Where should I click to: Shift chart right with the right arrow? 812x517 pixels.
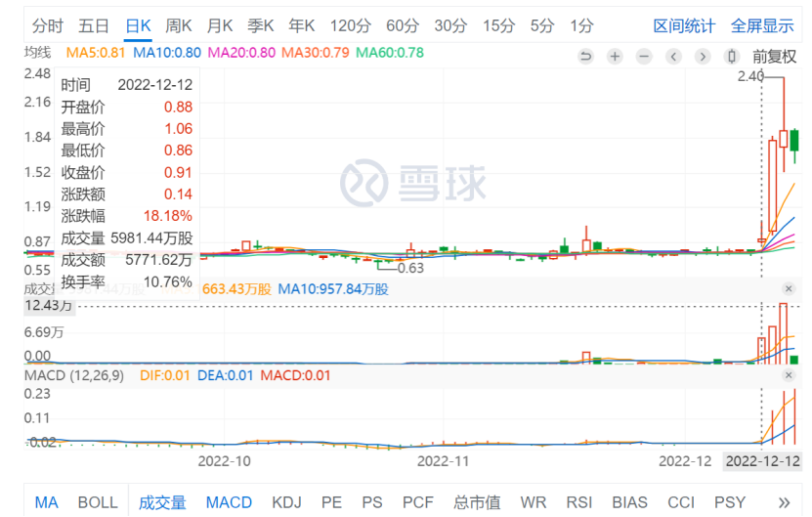point(703,56)
